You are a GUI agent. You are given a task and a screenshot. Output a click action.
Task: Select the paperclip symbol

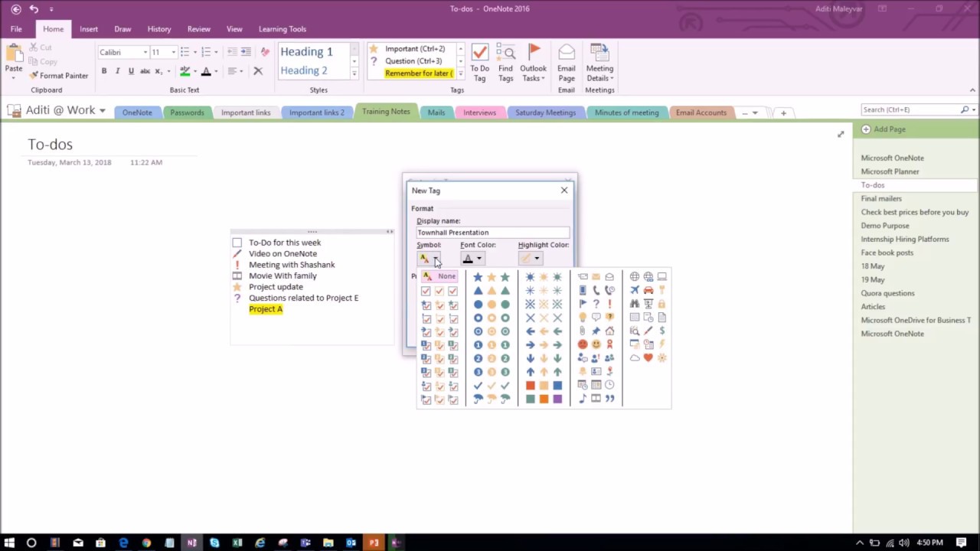[x=582, y=331]
